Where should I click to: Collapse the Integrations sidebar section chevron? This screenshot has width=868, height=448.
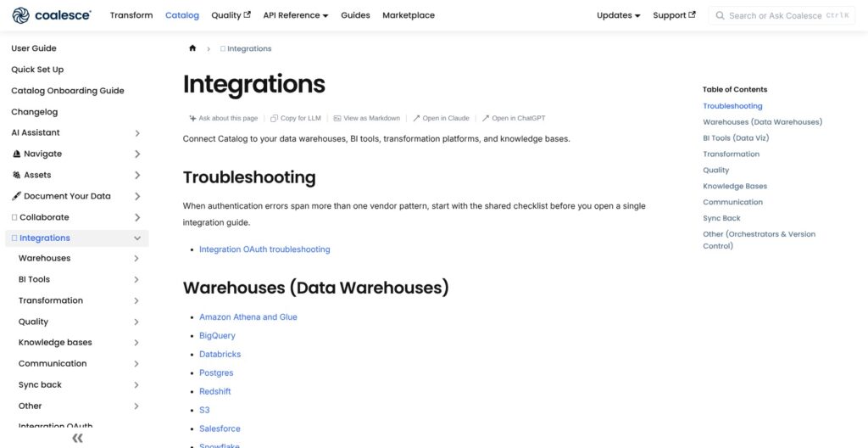tap(136, 238)
